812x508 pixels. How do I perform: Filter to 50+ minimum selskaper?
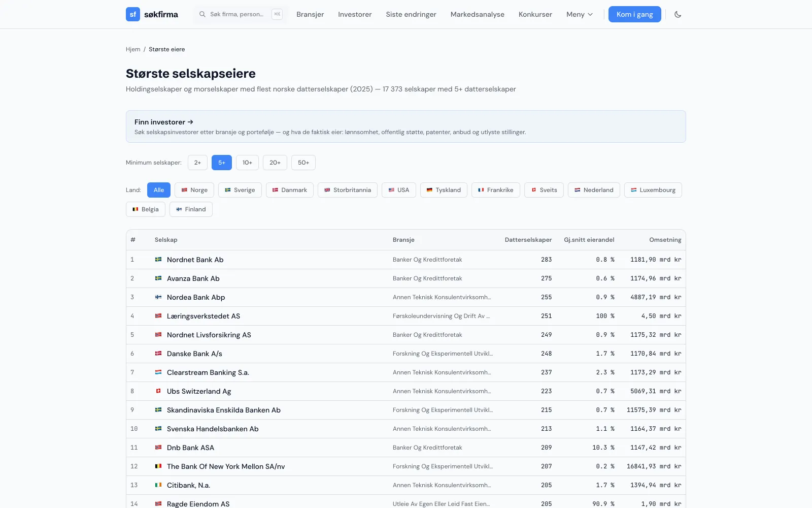(303, 163)
